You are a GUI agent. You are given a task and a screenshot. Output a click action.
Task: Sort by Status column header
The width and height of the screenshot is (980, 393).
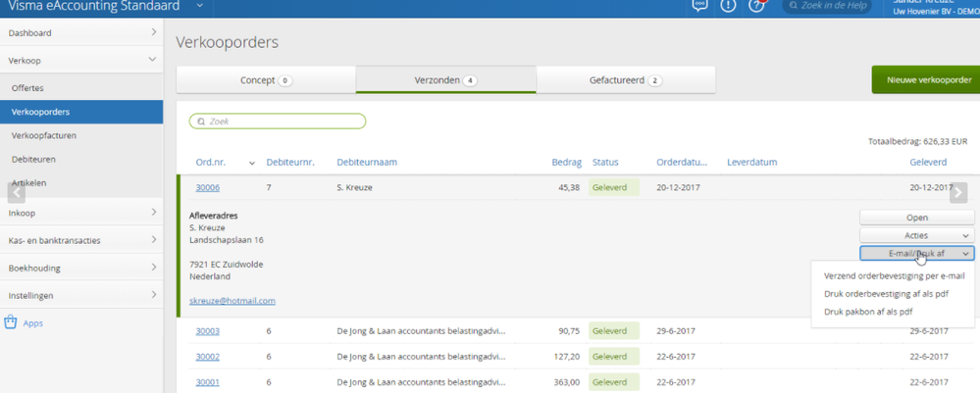click(x=605, y=163)
